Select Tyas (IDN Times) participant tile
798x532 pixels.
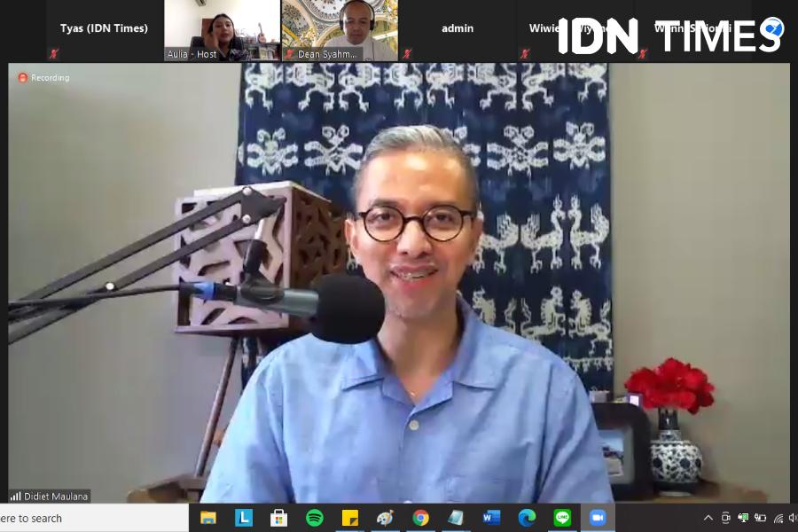(104, 30)
